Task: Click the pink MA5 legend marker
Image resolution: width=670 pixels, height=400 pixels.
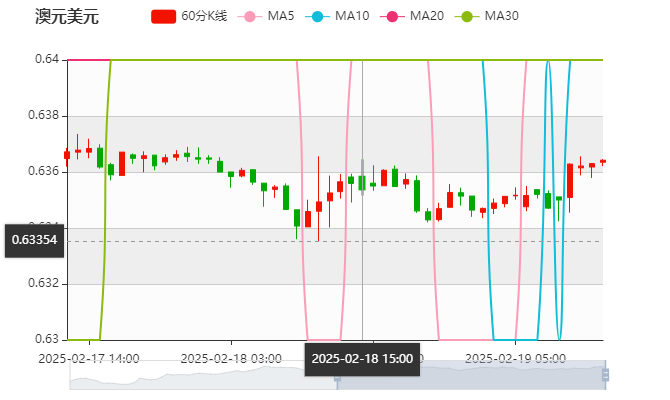Action: click(x=250, y=17)
